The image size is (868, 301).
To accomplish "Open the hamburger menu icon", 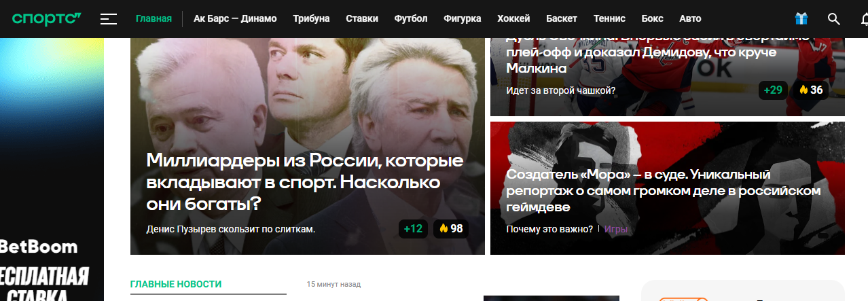I will 109,19.
